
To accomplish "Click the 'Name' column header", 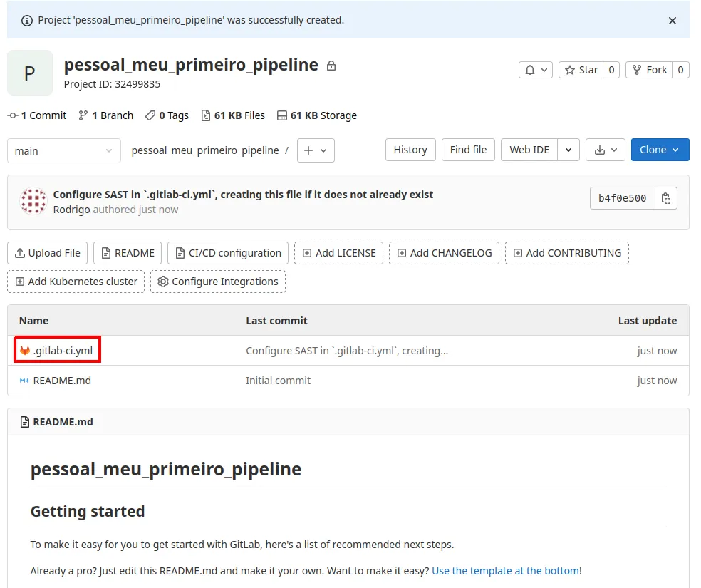I will tap(34, 321).
